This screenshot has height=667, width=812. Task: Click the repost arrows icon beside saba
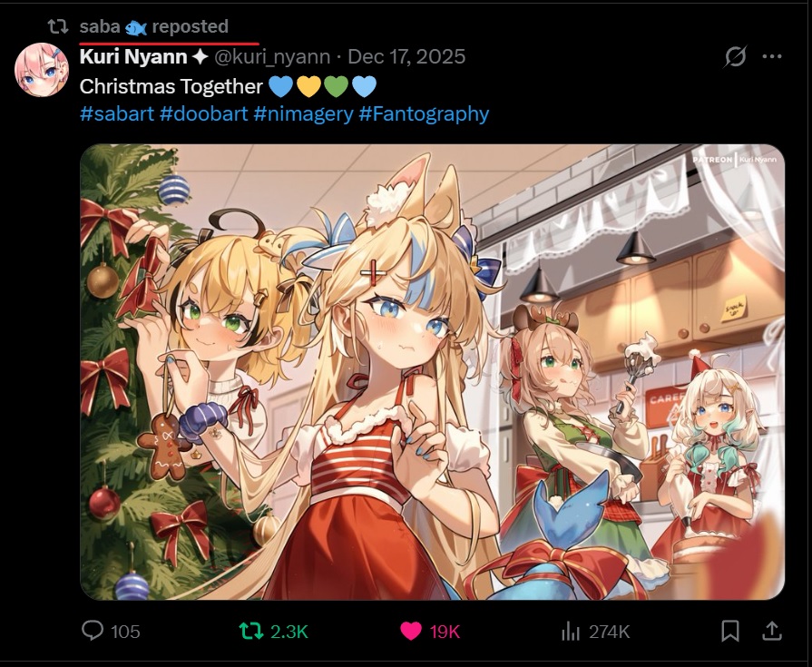(x=58, y=26)
